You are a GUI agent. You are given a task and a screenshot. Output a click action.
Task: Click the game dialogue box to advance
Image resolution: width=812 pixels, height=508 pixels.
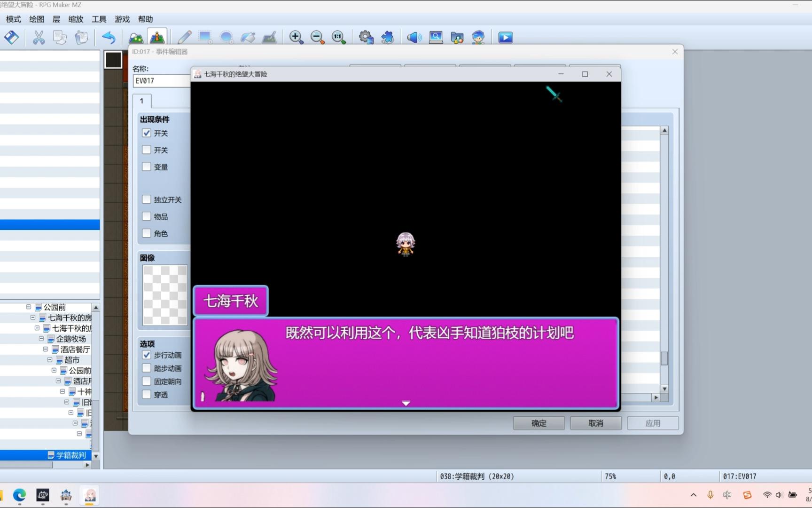coord(406,363)
